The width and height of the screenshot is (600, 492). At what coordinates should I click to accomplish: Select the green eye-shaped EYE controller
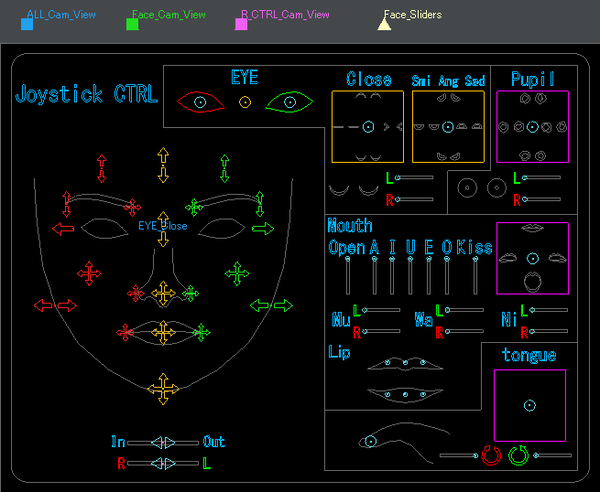290,102
